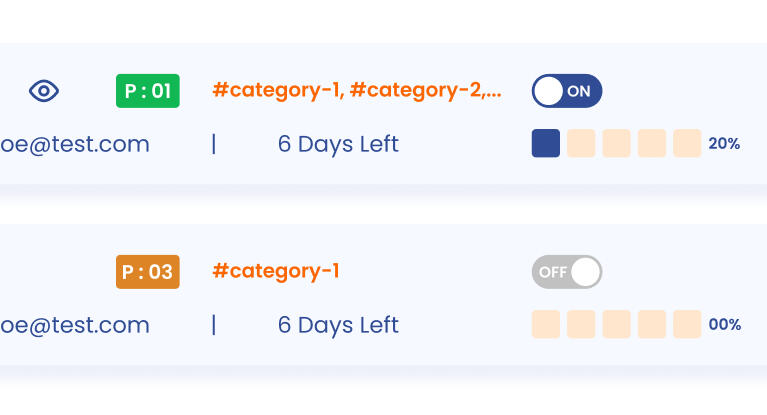Turn off the ON toggle switch
This screenshot has width=767, height=415.
567,91
